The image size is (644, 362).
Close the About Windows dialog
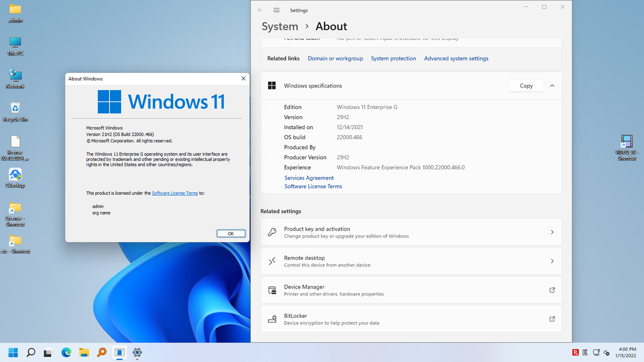click(x=244, y=78)
